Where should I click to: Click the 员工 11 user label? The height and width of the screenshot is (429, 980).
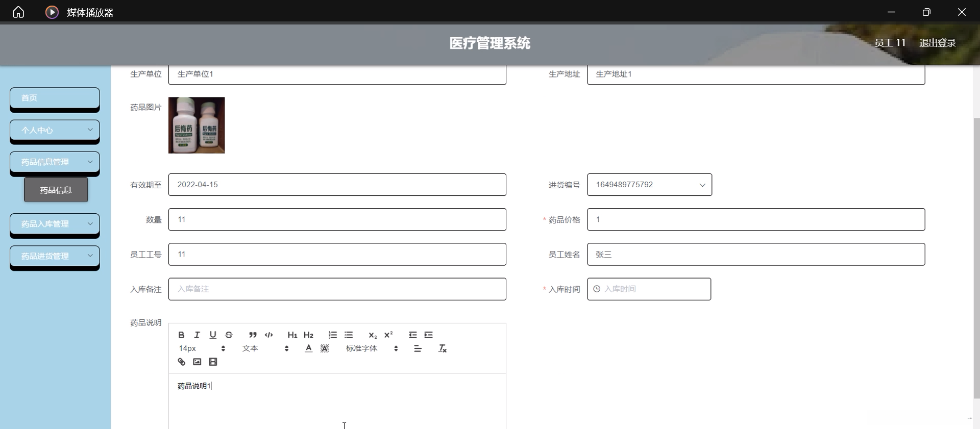(890, 43)
